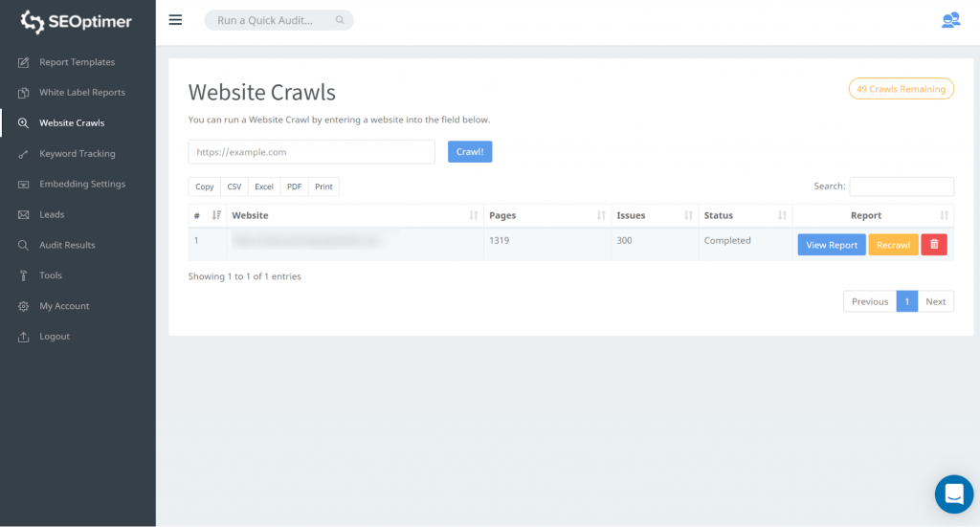This screenshot has height=527, width=980.
Task: Click the View Report button
Action: pyautogui.click(x=832, y=245)
